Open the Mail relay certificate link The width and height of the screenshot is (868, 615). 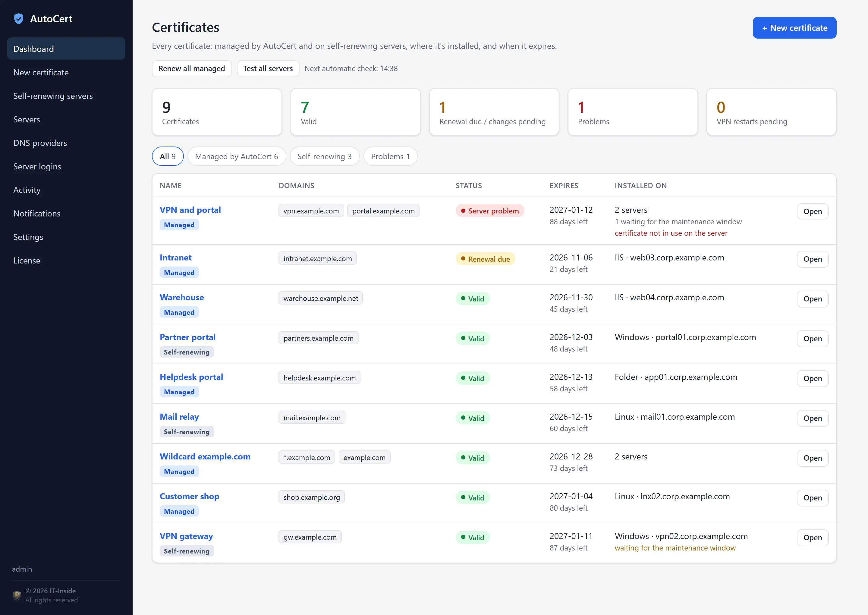pos(179,417)
